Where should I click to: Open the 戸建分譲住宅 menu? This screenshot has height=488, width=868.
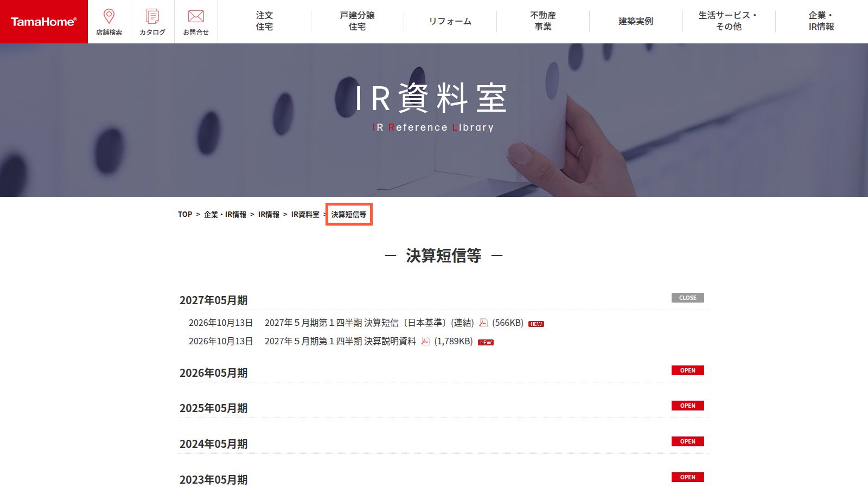pyautogui.click(x=357, y=21)
